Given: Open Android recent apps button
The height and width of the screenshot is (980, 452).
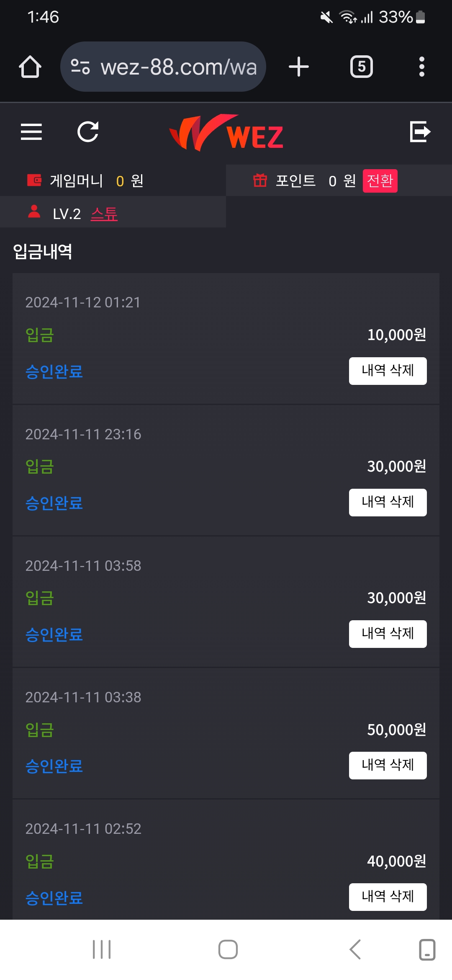Looking at the screenshot, I should [102, 949].
